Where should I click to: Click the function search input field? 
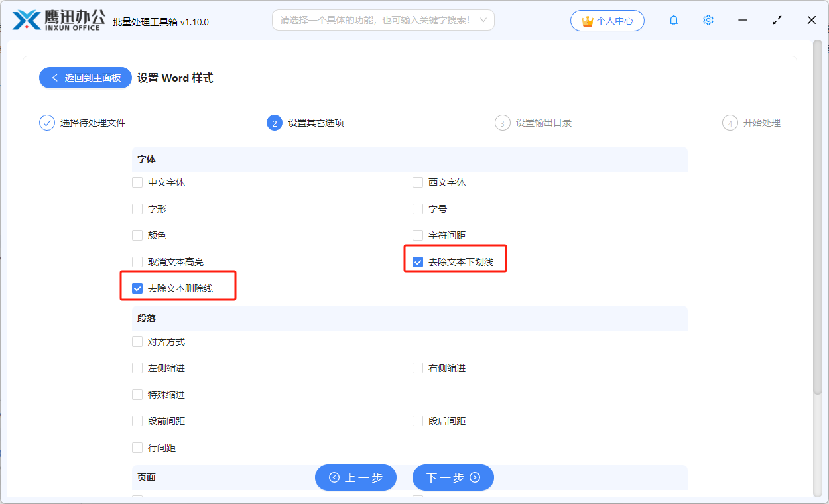(x=383, y=20)
